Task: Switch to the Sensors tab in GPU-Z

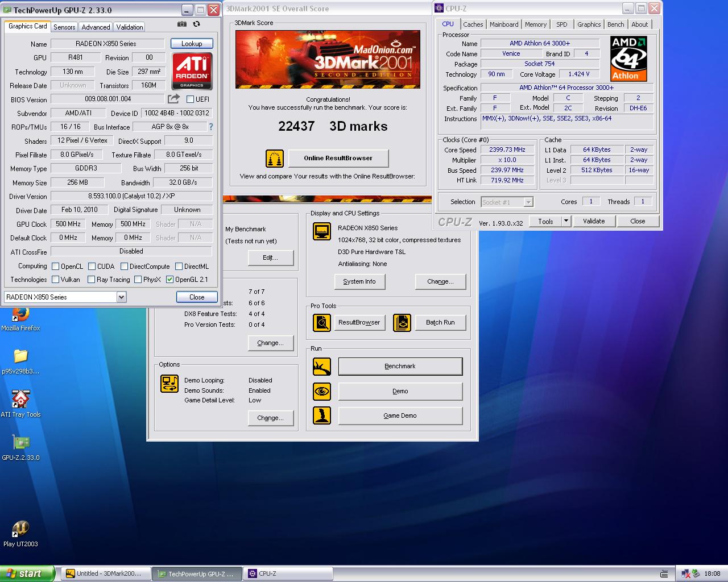Action: point(64,27)
